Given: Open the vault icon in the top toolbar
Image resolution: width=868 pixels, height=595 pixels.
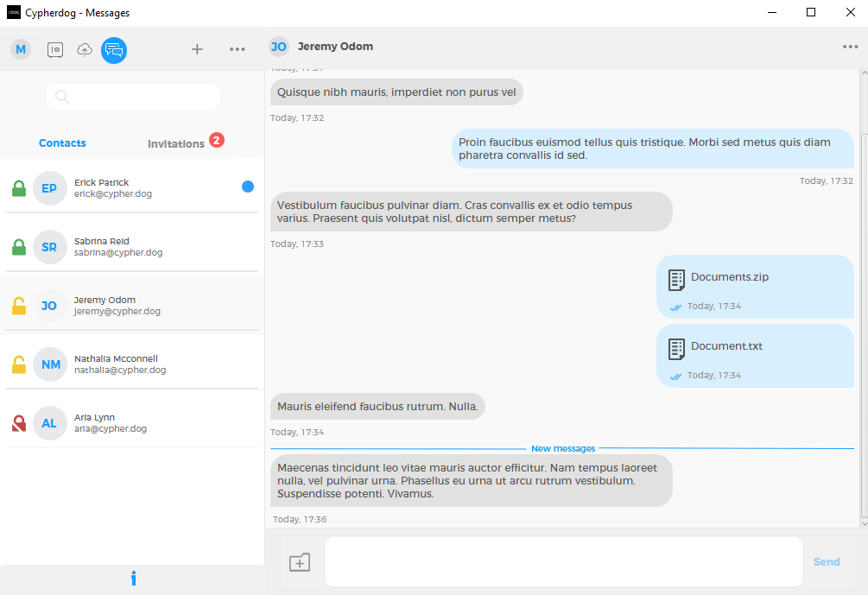Looking at the screenshot, I should coord(54,49).
